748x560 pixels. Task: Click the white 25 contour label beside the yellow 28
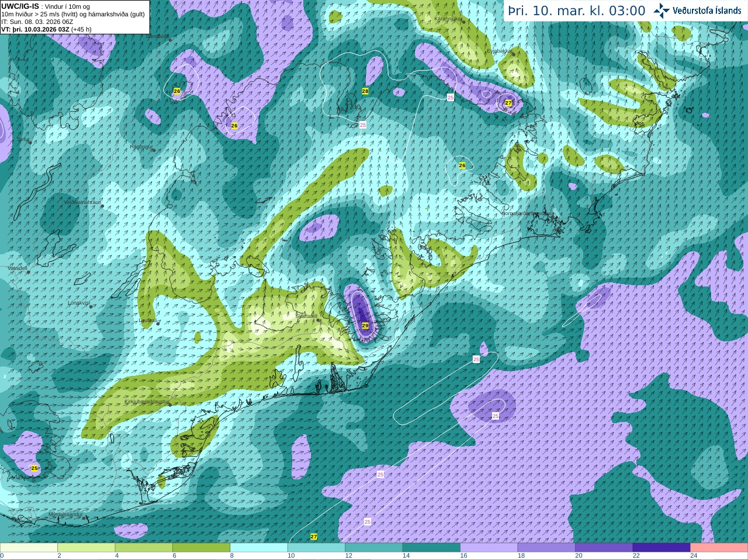coord(363,125)
